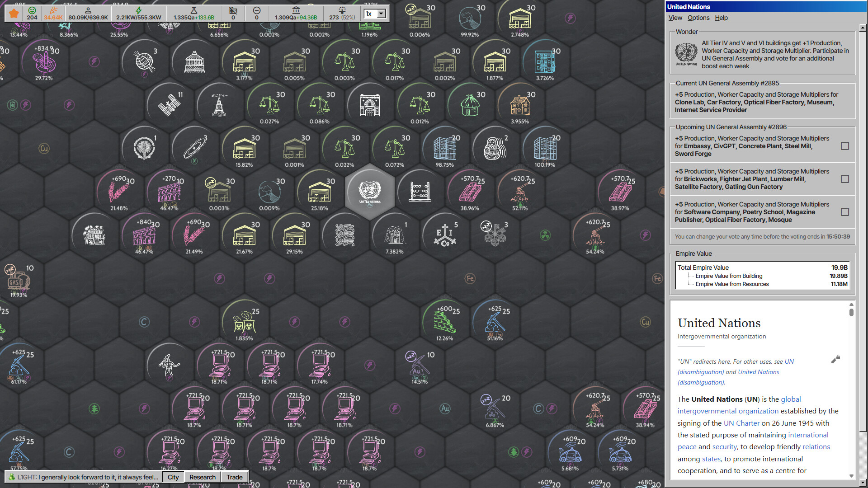The width and height of the screenshot is (868, 488).
Task: Click the treasury bank icon showing 1.309Qa
Action: 296,11
